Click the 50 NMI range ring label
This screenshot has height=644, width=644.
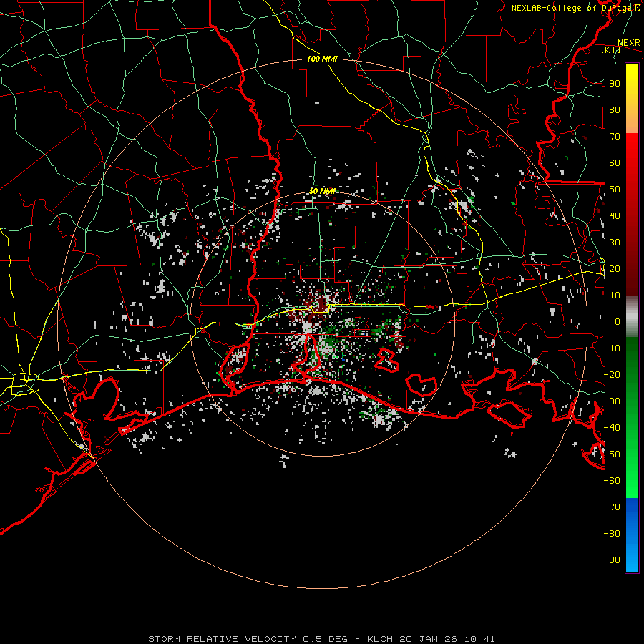click(323, 191)
